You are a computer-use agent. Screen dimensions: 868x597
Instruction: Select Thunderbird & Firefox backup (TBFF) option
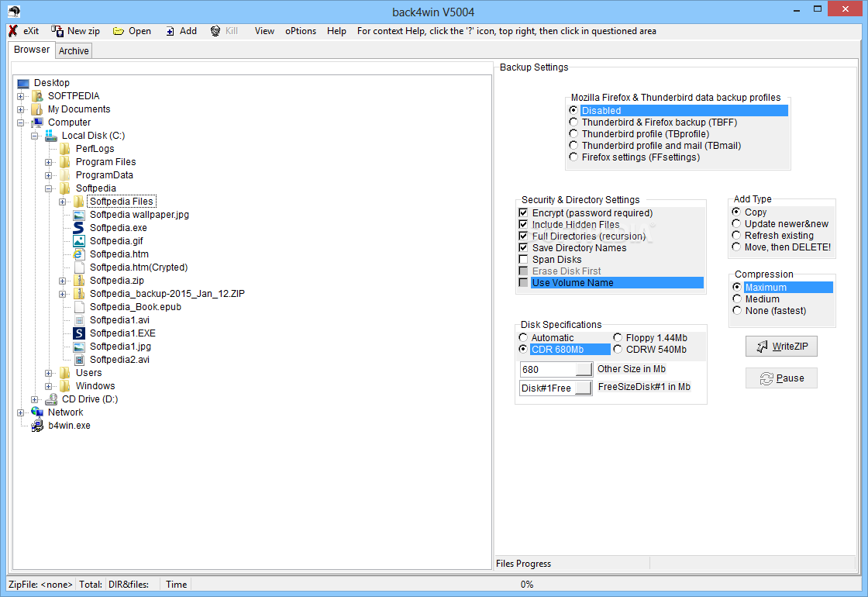click(573, 122)
